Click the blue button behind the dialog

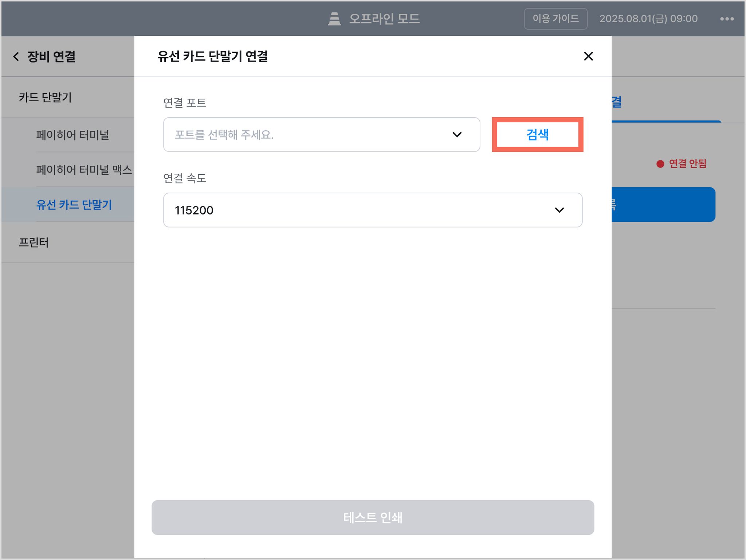[663, 205]
